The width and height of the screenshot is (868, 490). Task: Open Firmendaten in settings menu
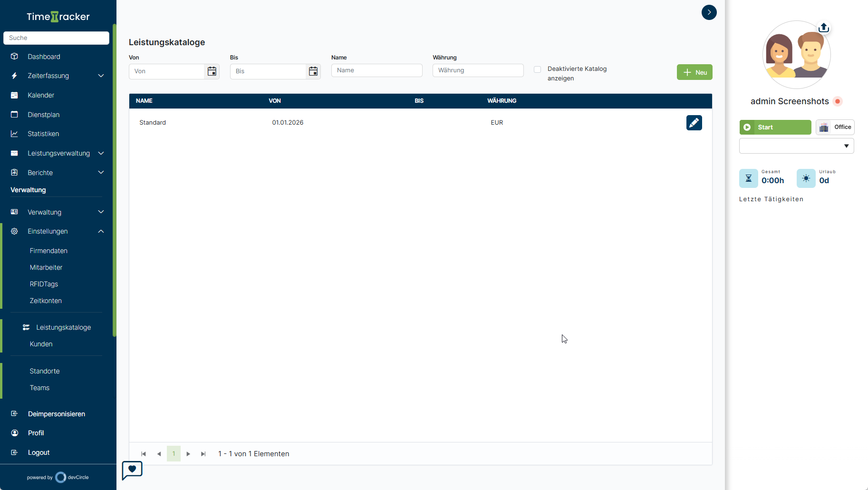48,251
